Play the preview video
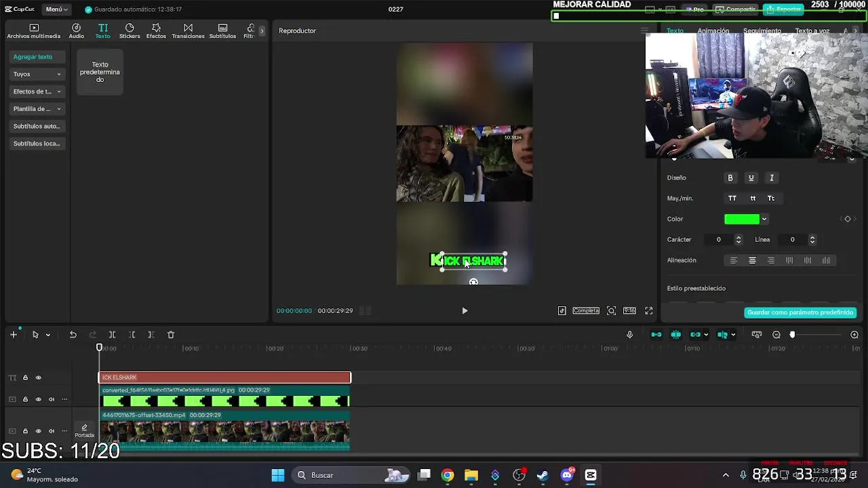Viewport: 868px width, 488px height. point(465,310)
